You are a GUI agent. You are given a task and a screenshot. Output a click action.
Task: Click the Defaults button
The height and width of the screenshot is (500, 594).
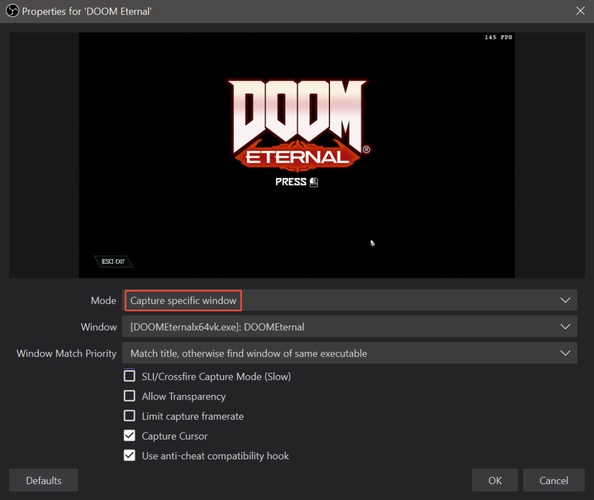point(44,480)
